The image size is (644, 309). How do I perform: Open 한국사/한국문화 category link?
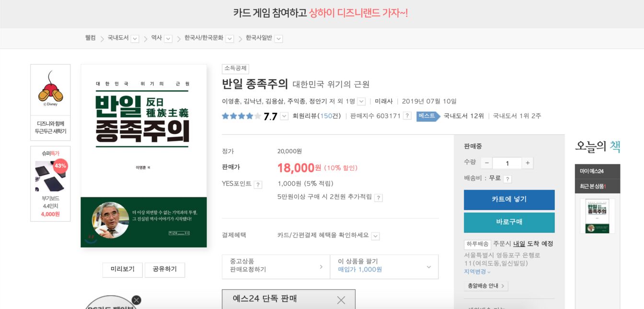point(204,38)
